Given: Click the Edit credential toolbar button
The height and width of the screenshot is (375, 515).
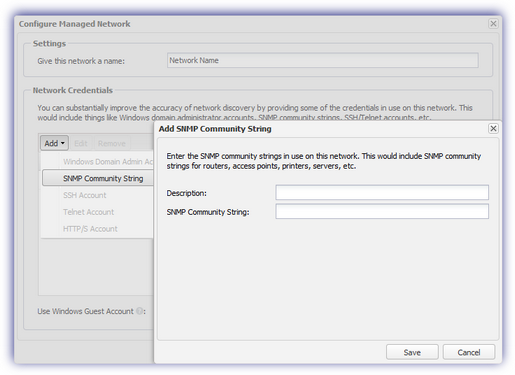Looking at the screenshot, I should 81,143.
